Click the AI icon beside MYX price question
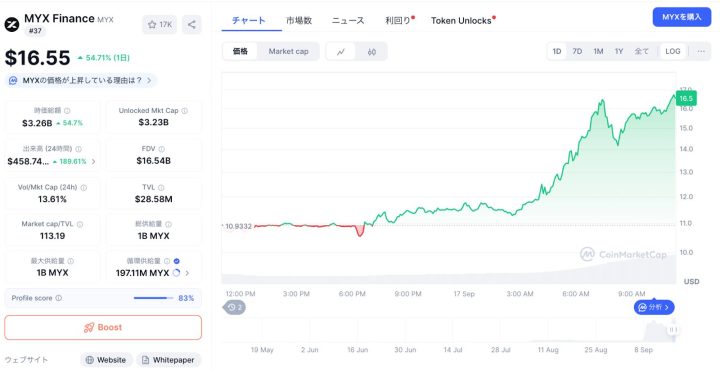 coord(14,80)
